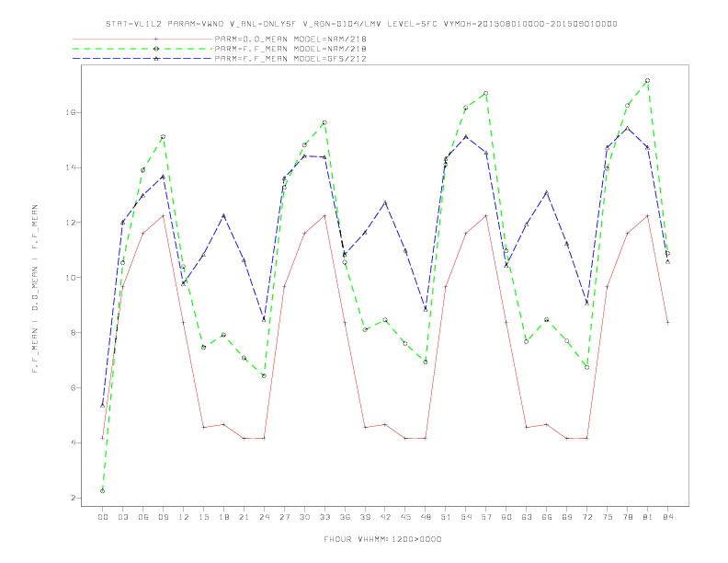Click y-axis tick label 14
This screenshot has height=563, width=728.
[70, 167]
